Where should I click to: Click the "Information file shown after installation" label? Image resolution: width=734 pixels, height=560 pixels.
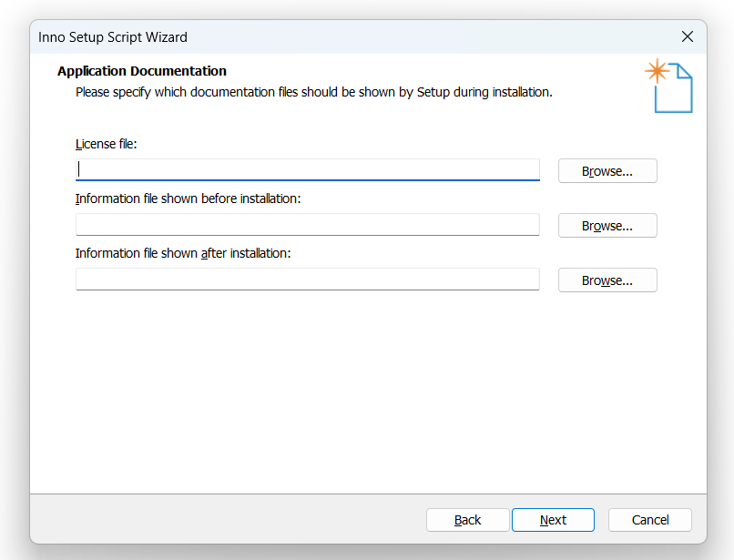[183, 253]
